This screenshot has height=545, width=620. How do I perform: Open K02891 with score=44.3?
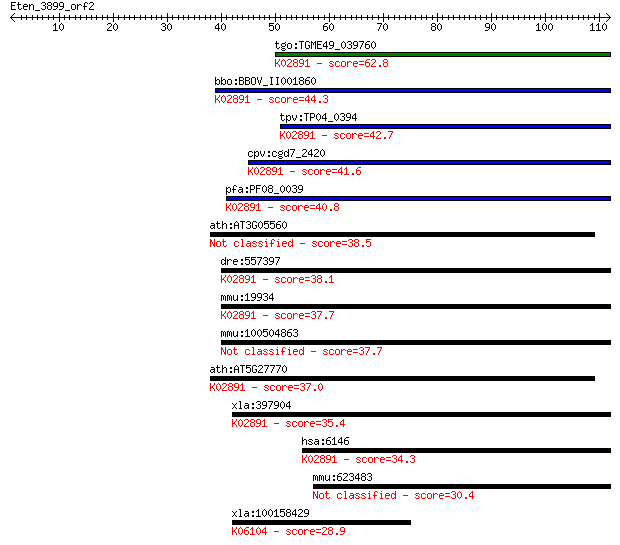point(271,99)
